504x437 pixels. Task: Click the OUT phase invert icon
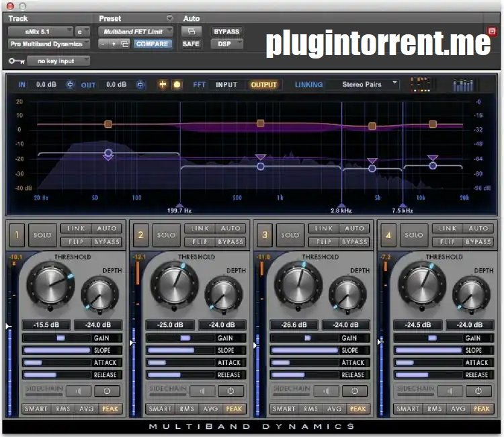pyautogui.click(x=140, y=85)
